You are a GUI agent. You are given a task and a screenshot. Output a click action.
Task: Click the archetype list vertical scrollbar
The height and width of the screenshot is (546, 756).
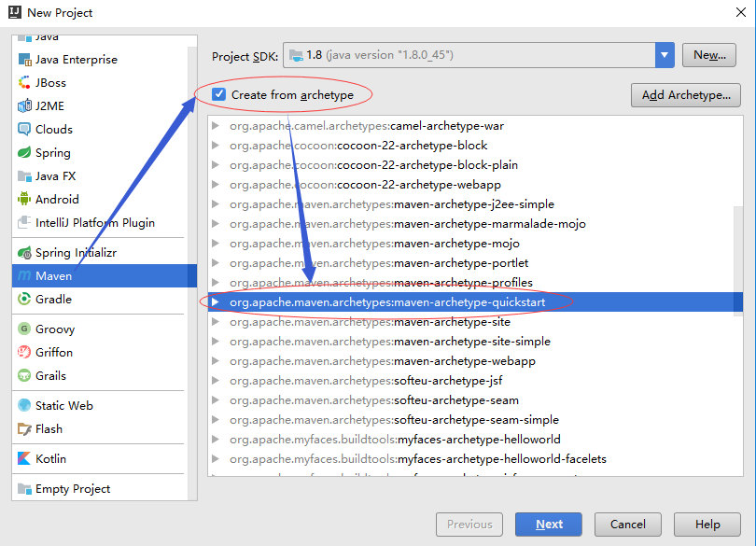pyautogui.click(x=738, y=260)
